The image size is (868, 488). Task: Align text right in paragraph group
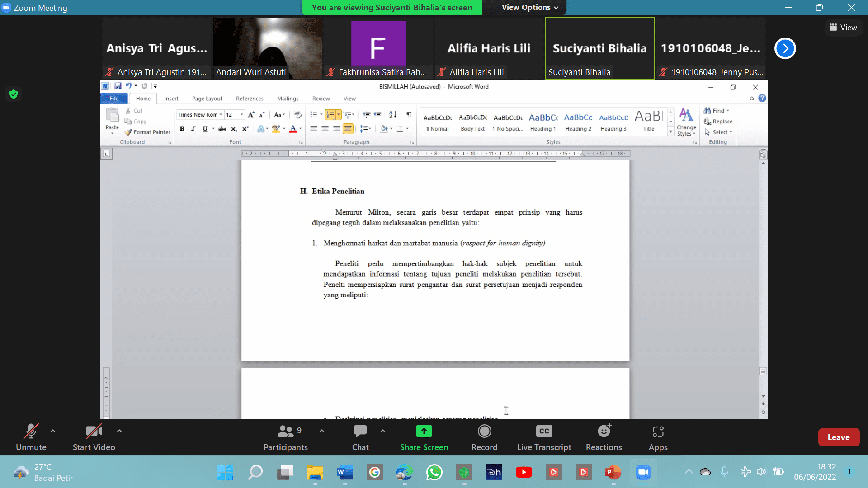336,129
